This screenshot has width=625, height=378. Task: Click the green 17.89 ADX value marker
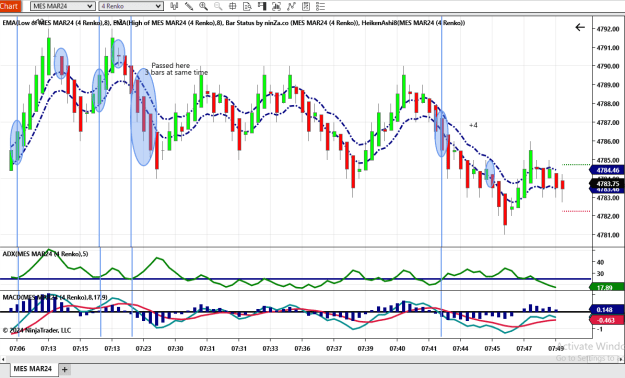(607, 287)
